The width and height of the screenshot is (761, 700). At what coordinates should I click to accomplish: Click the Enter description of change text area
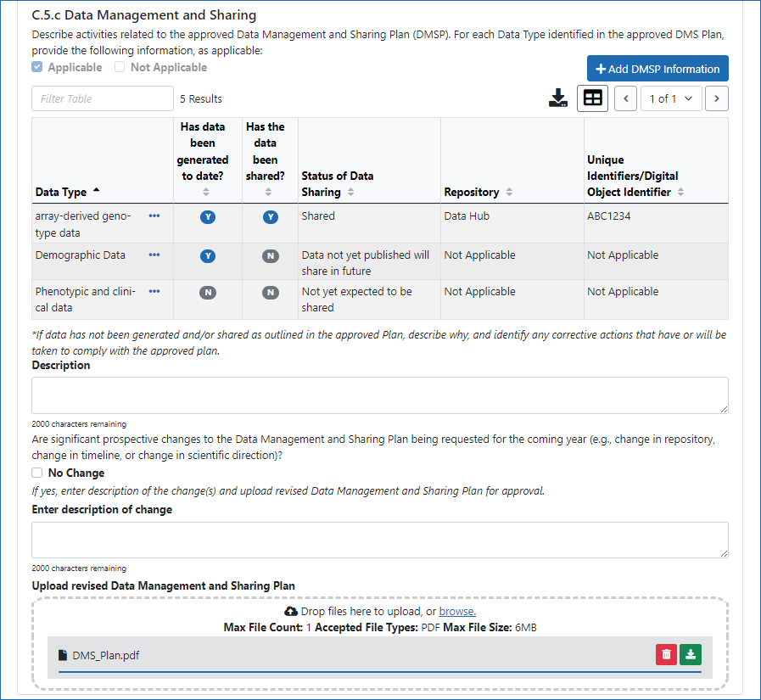[380, 540]
